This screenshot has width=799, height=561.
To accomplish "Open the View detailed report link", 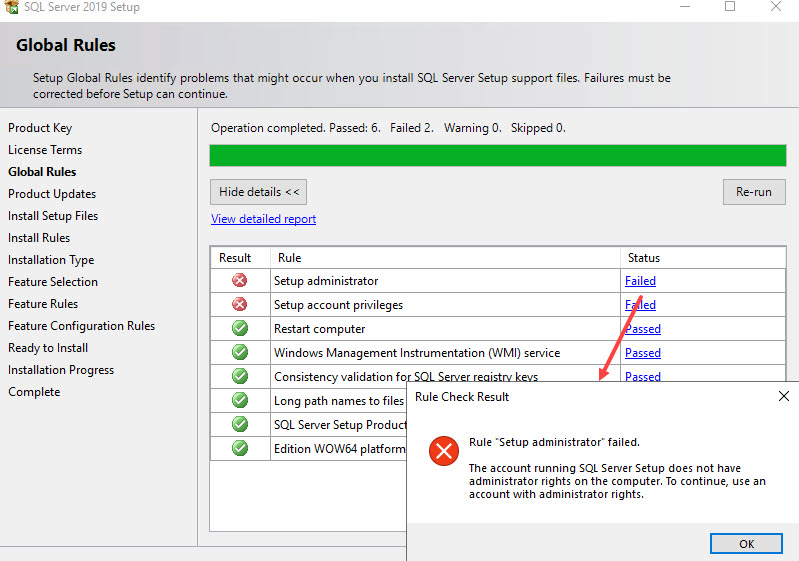I will coord(263,219).
